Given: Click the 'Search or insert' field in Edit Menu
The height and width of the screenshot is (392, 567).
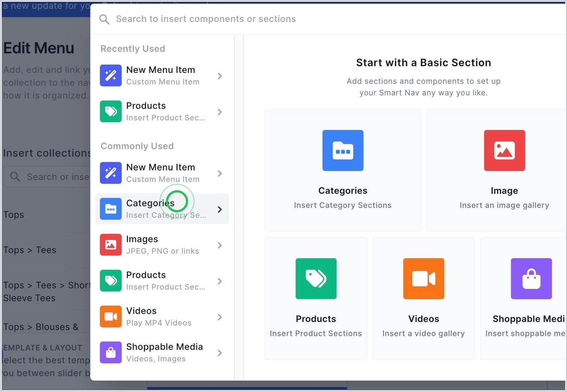Looking at the screenshot, I should [x=47, y=177].
